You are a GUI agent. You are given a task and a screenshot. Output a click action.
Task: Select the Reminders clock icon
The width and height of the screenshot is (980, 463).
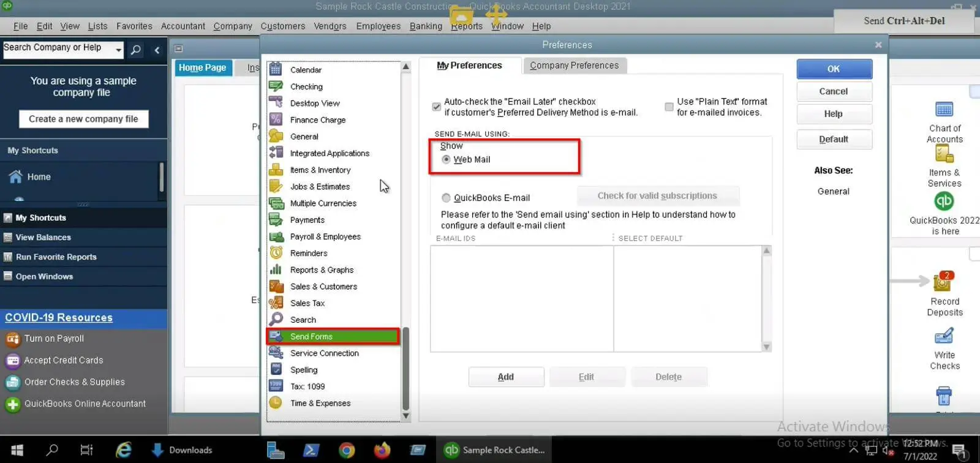click(x=276, y=254)
